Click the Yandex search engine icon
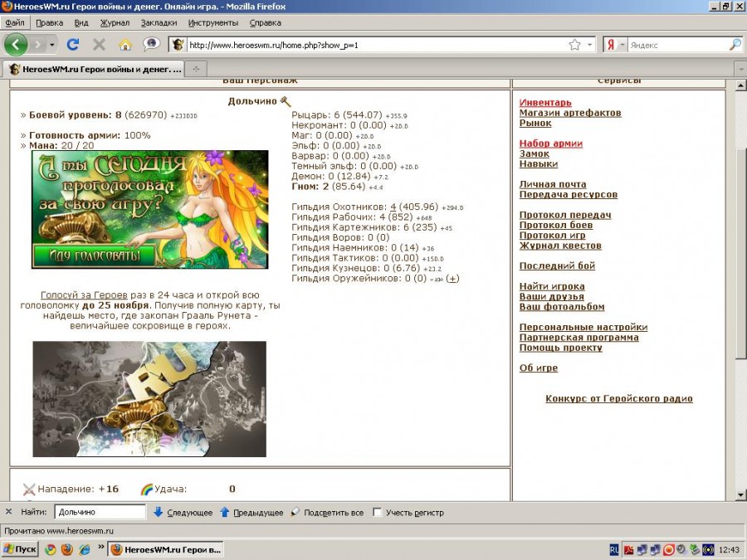Viewport: 747px width, 560px height. pyautogui.click(x=610, y=45)
